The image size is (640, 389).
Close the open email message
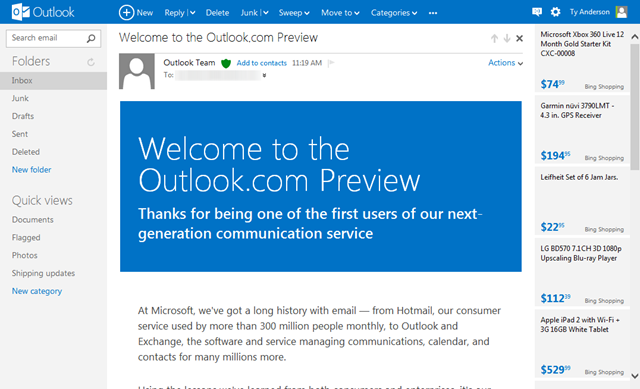[519, 38]
